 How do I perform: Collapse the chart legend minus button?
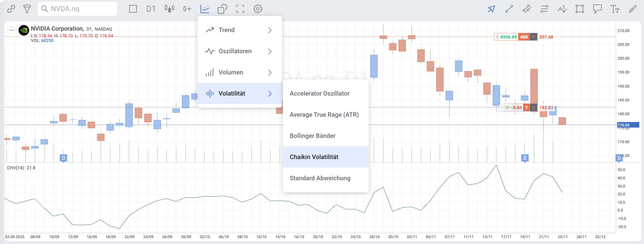tap(11, 30)
